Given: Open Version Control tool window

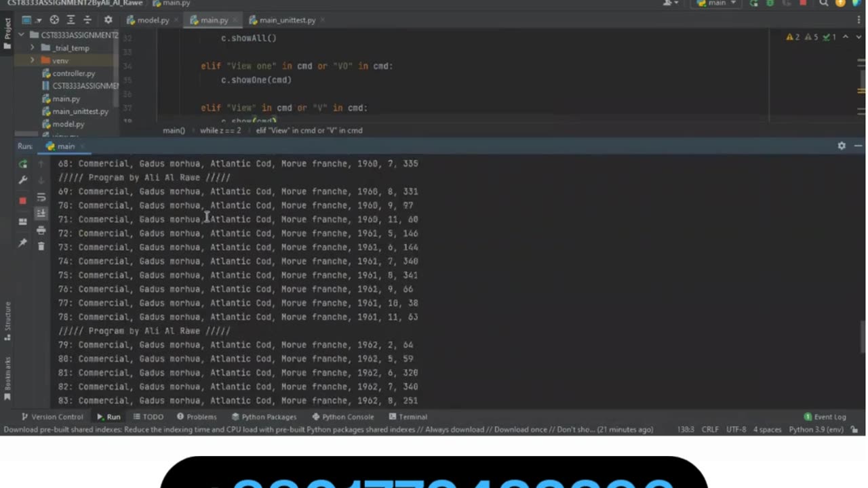Looking at the screenshot, I should tap(52, 417).
